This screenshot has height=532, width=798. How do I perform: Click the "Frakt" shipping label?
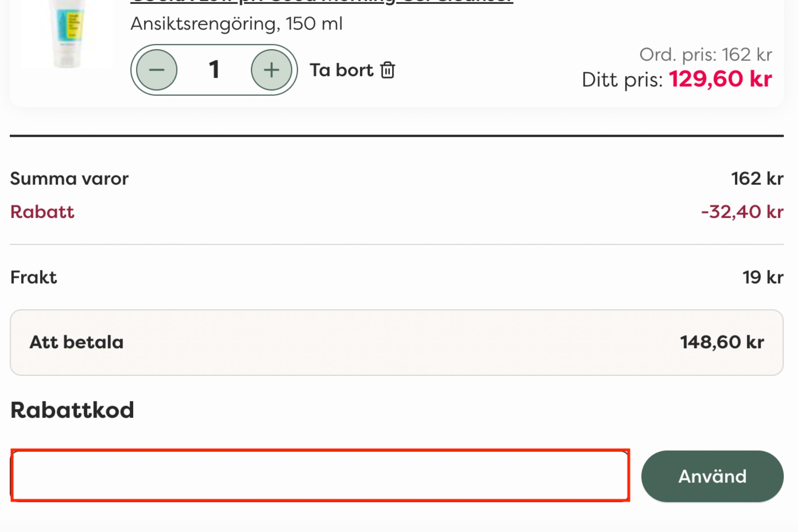[34, 277]
